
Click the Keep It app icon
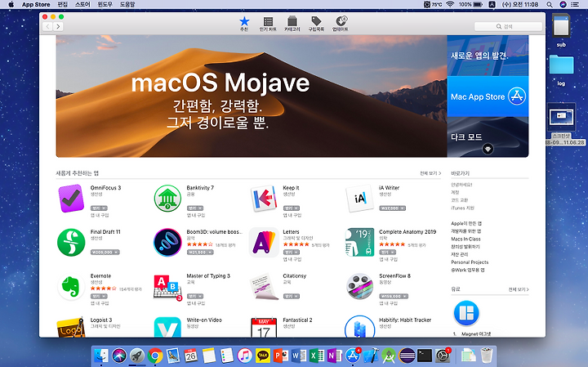pos(264,198)
